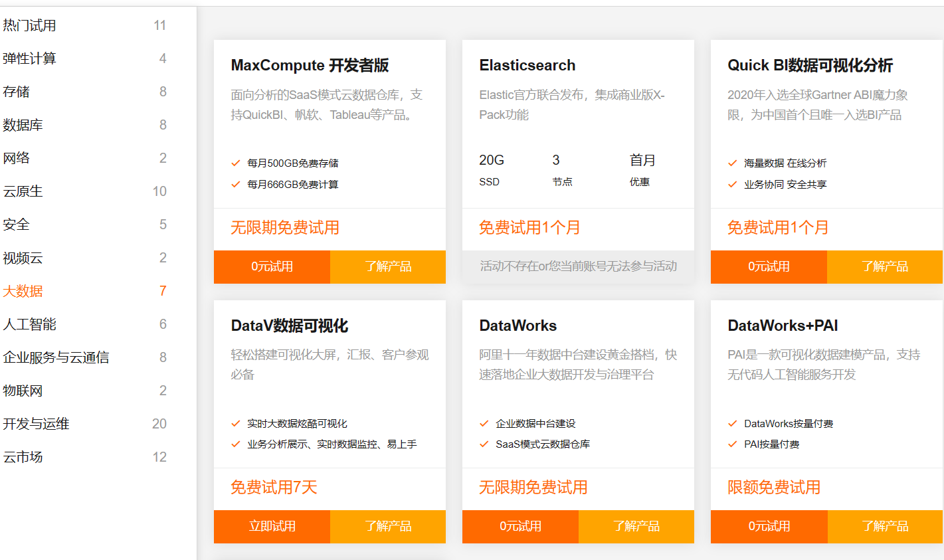This screenshot has height=560, width=944.
Task: Click 了解产品 on DataWorks+PAI card
Action: (885, 526)
